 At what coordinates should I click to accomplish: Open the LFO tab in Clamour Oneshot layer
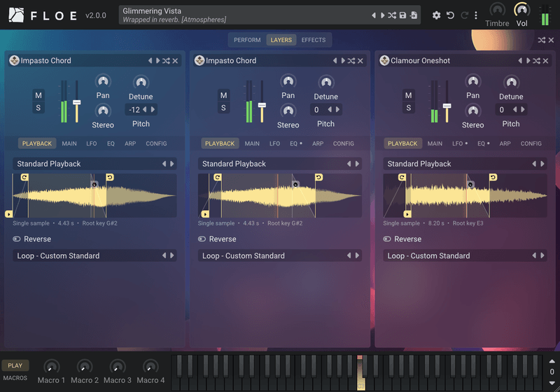click(460, 143)
